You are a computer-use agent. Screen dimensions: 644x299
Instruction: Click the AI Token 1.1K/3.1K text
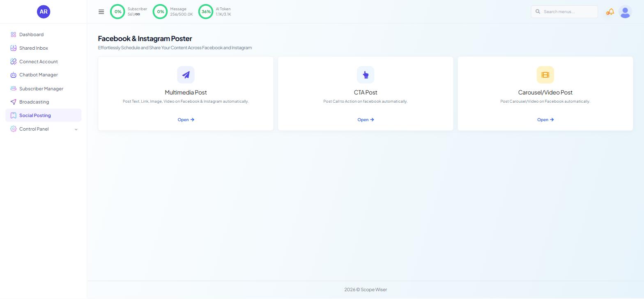click(x=223, y=14)
